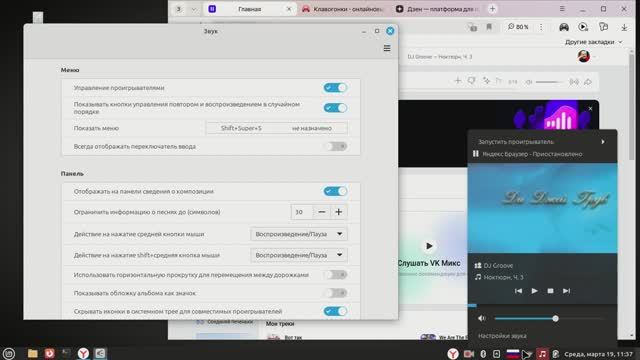The height and width of the screenshot is (360, 640).
Task: Skip to previous track in sound applet
Action: [x=518, y=291]
